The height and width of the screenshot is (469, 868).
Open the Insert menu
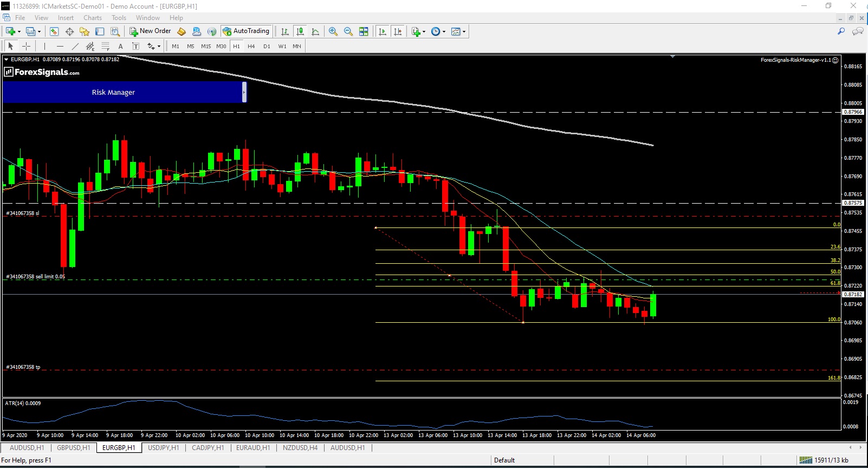point(66,18)
